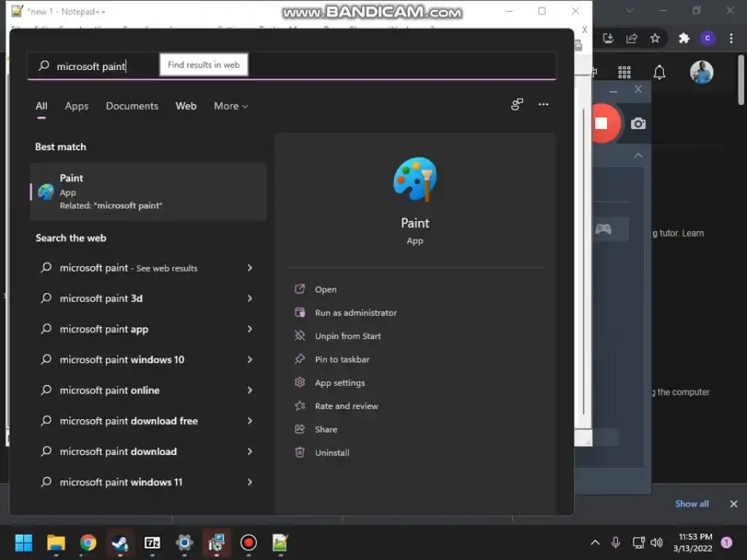Open Chrome's three-dot menu
This screenshot has height=560, width=747.
point(731,38)
